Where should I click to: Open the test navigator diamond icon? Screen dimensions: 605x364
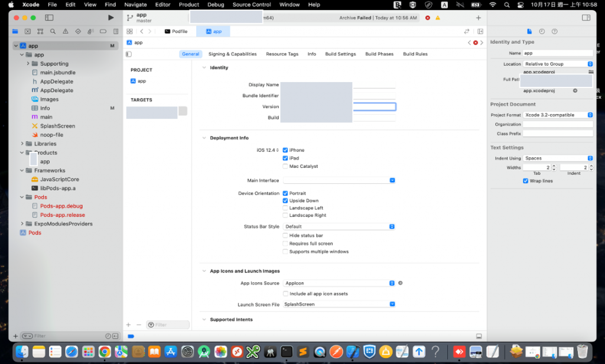tap(78, 31)
